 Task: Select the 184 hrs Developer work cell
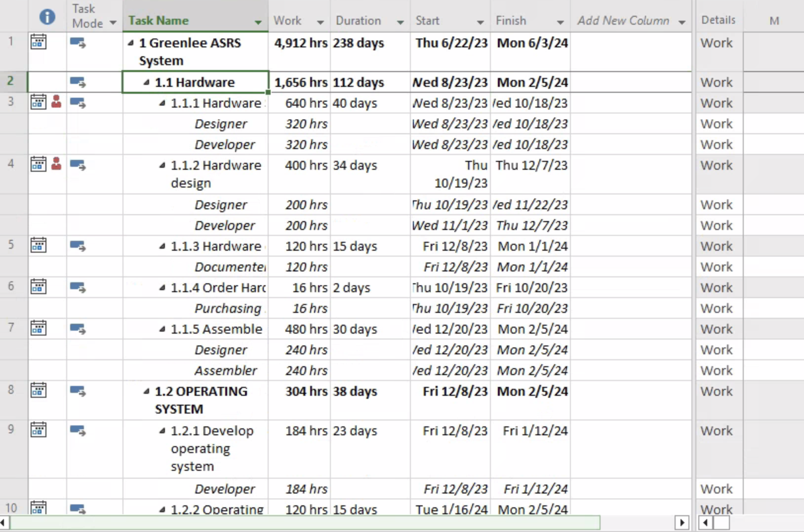299,489
